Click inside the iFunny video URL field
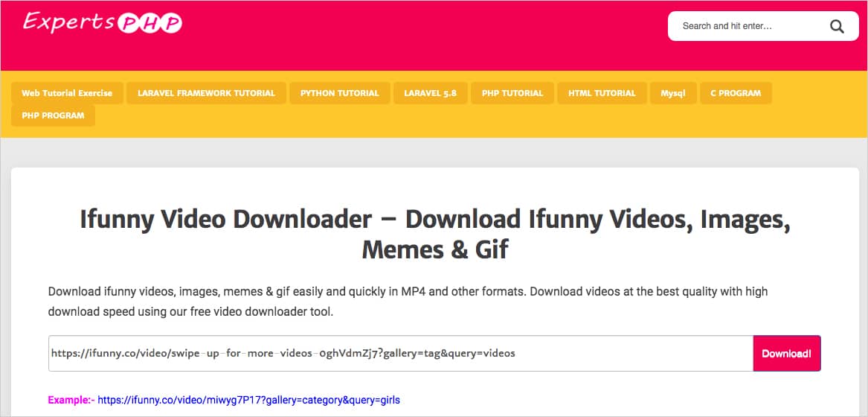This screenshot has height=417, width=868. pos(400,353)
